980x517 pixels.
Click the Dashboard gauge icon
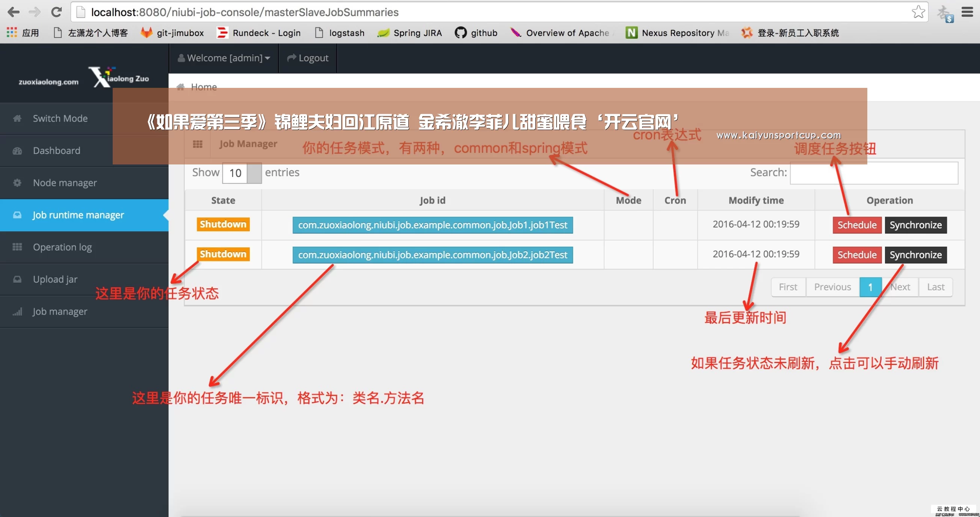[x=17, y=151]
